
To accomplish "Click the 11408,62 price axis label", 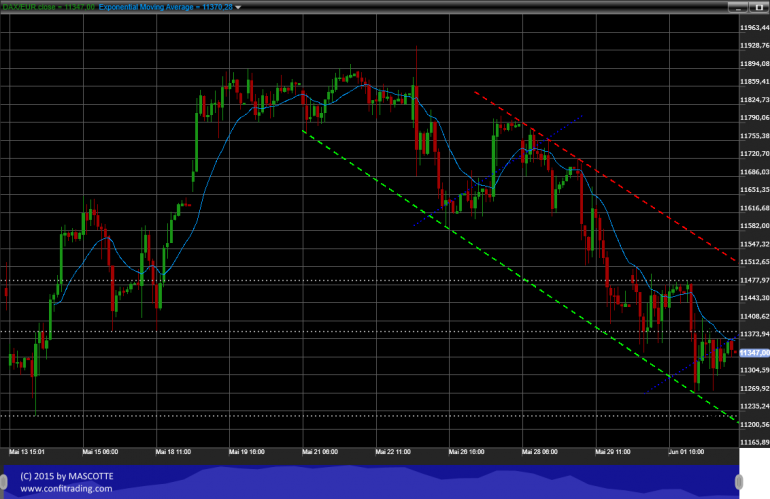I will (x=755, y=316).
